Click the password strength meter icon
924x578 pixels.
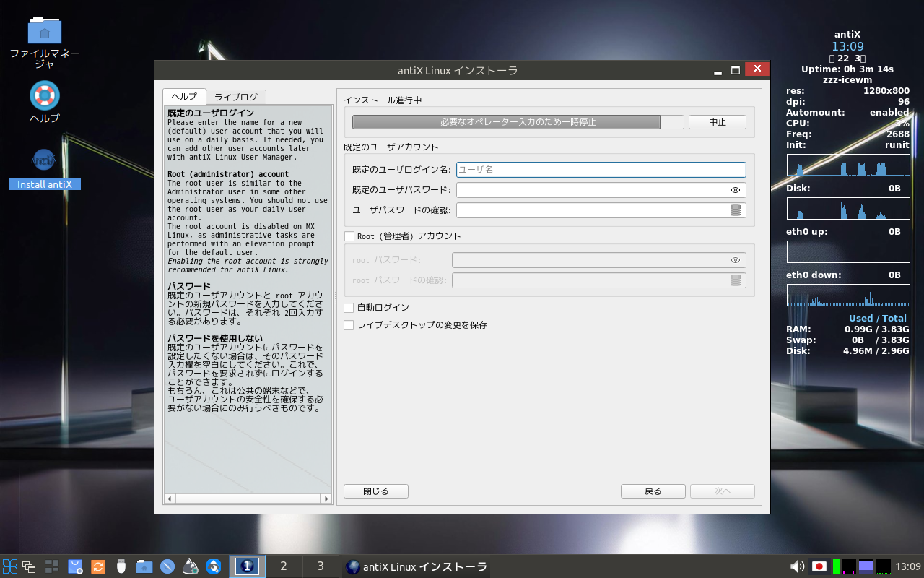pos(736,210)
